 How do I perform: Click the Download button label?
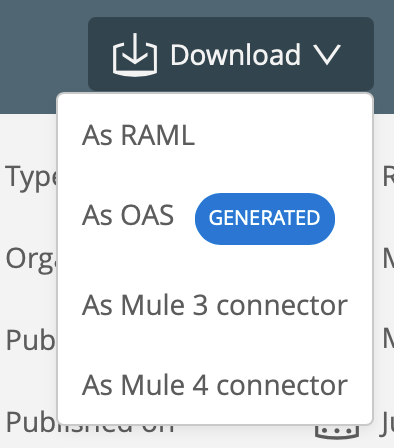coord(235,55)
